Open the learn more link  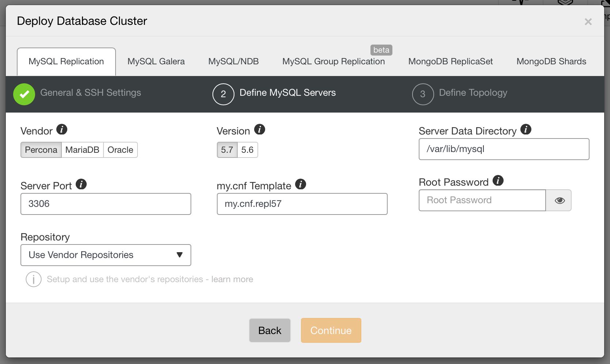coord(232,279)
